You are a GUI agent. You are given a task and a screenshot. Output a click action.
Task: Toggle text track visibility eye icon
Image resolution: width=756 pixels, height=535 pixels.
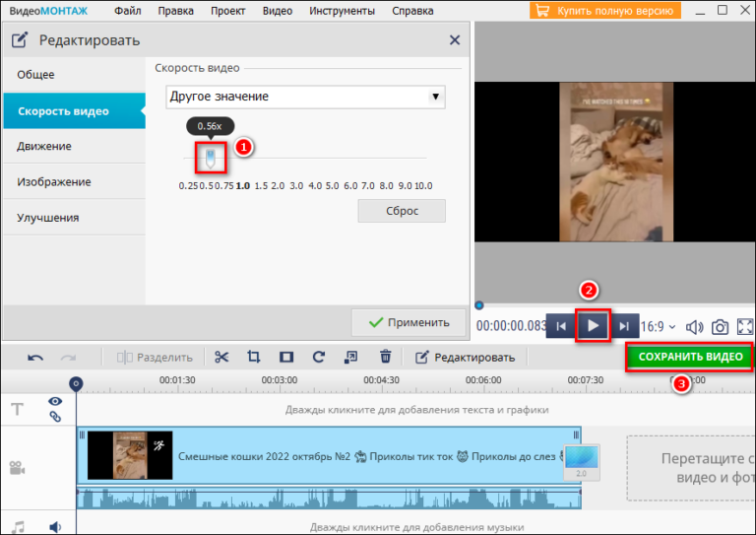pos(55,401)
